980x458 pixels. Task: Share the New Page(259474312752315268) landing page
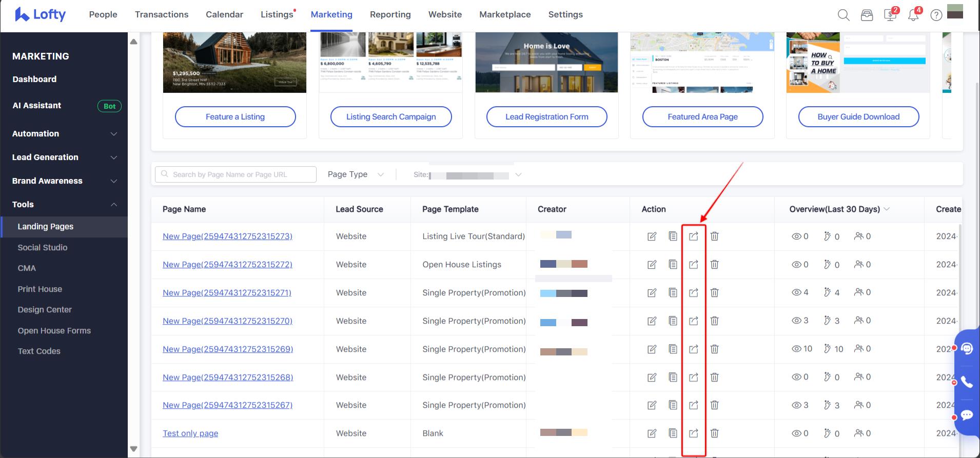point(694,377)
